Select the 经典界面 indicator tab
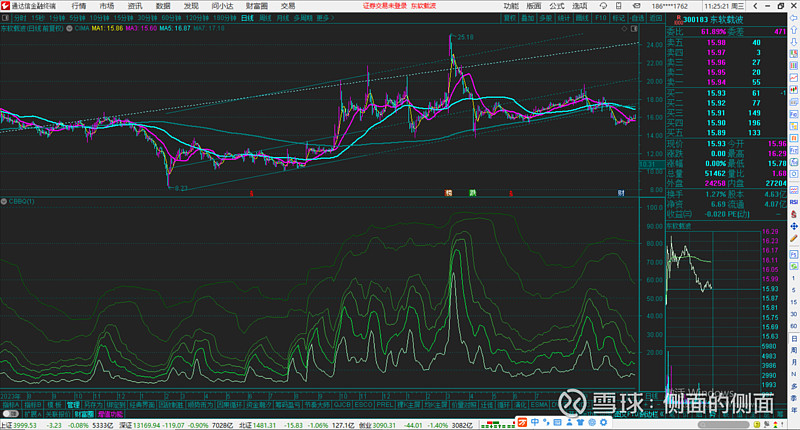The image size is (800, 430). 142,404
